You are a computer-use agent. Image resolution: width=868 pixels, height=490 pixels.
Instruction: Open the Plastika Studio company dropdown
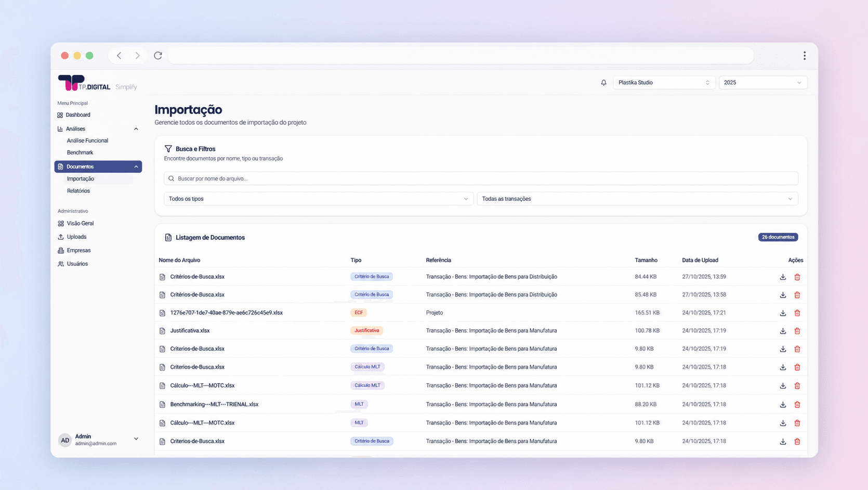pos(664,83)
